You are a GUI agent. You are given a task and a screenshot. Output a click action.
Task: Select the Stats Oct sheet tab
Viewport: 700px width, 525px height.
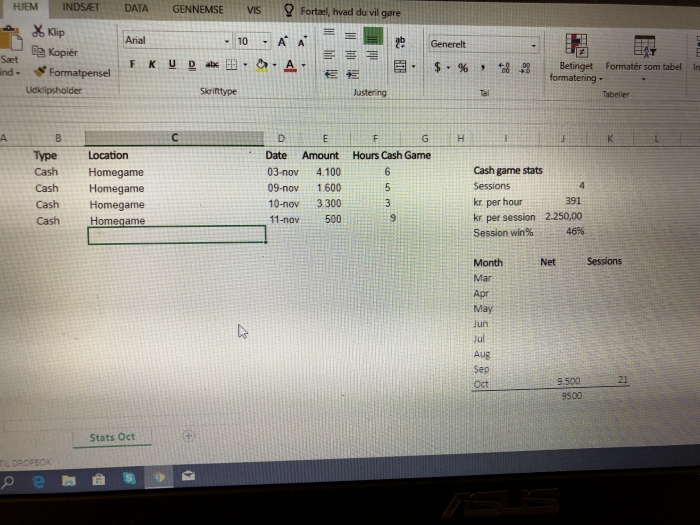point(112,437)
